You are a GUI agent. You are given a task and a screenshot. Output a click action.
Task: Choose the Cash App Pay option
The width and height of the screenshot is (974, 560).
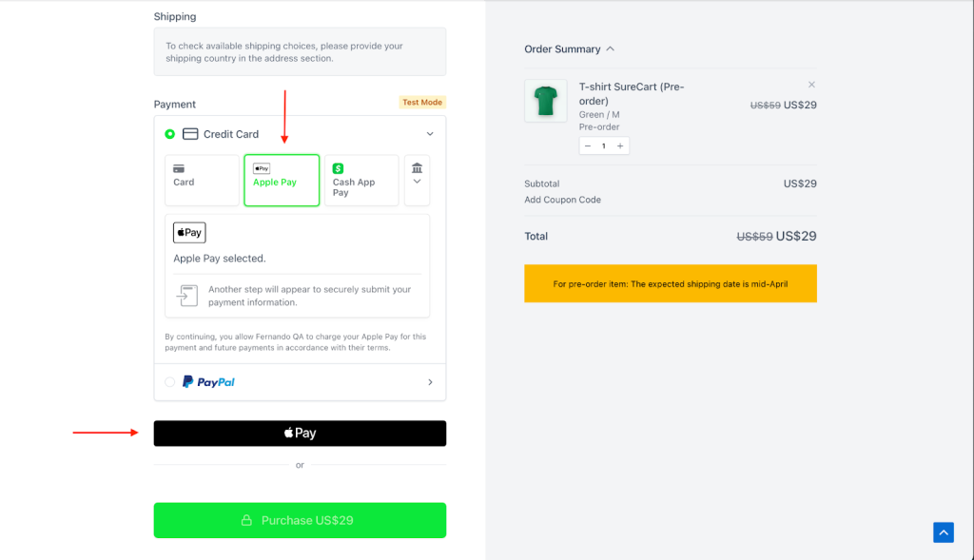360,180
